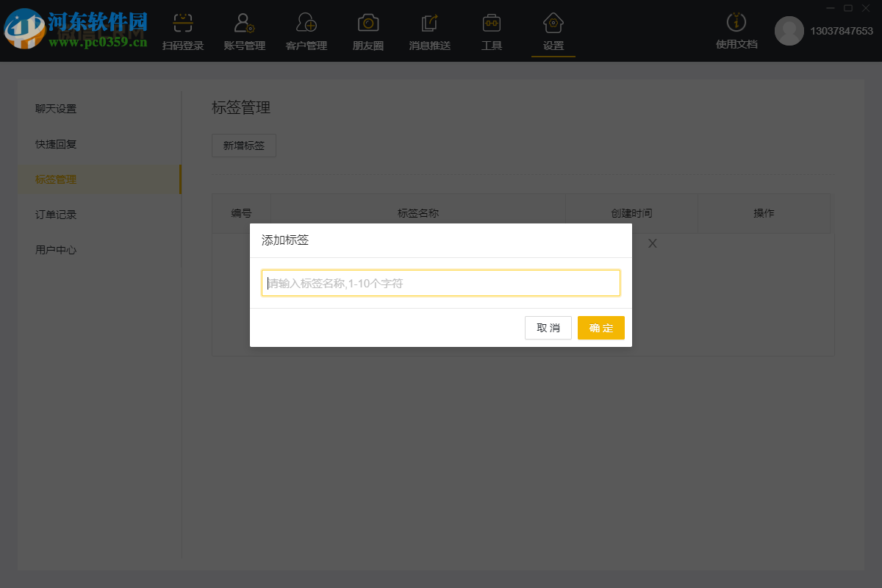Cancel the dialog via 取消 button
The height and width of the screenshot is (588, 882).
548,328
